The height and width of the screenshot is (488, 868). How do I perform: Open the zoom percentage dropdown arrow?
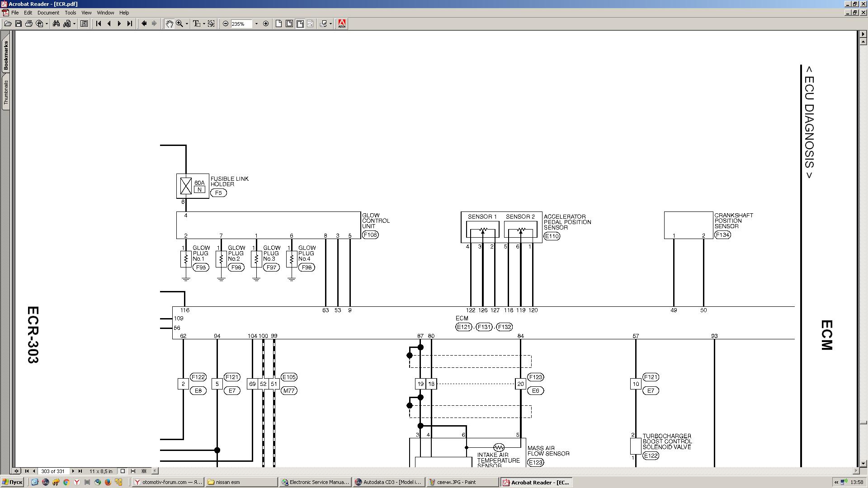click(x=256, y=23)
